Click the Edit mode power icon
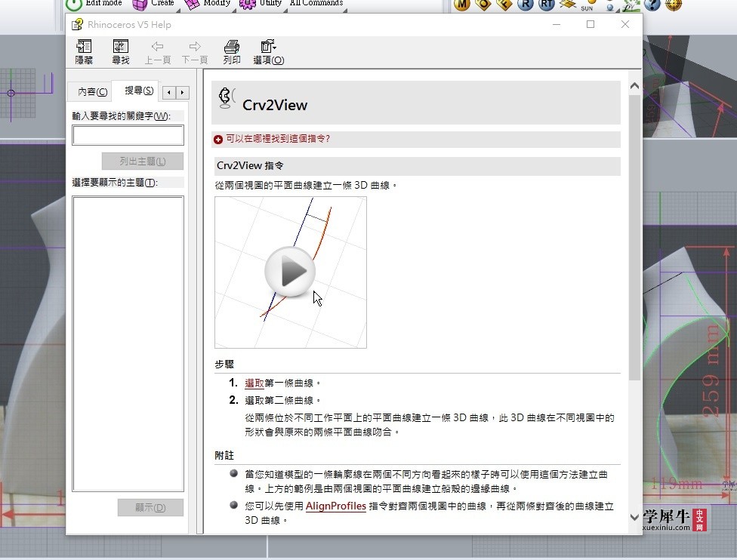Screen dimensions: 737x560 click(73, 5)
